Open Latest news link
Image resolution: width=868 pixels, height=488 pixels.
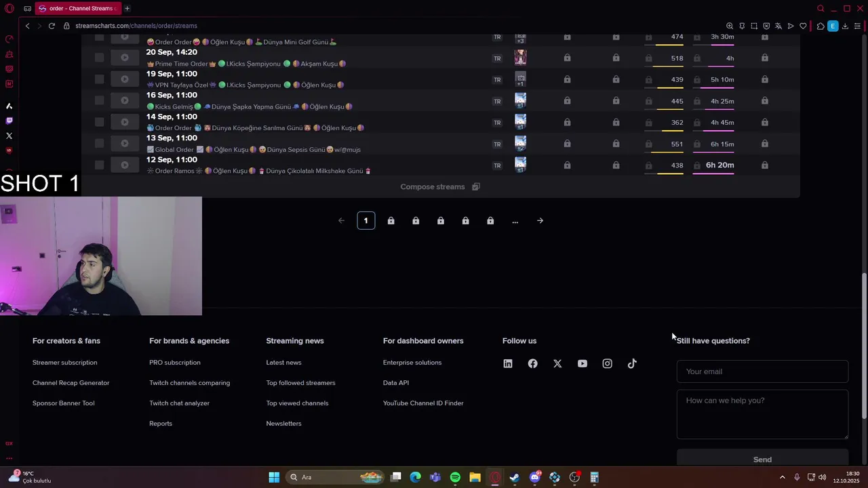(283, 363)
